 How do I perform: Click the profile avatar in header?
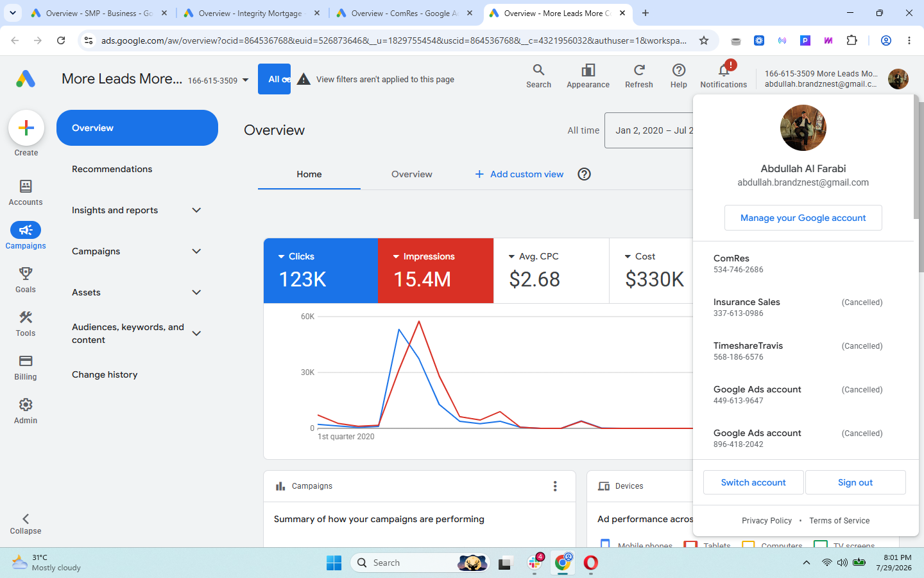click(898, 79)
